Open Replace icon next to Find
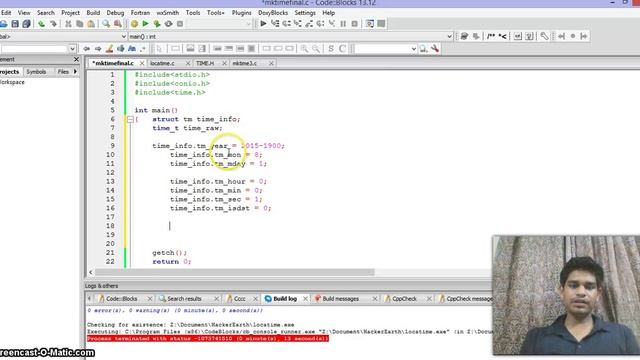Viewport: 640px width, 360px height. pyautogui.click(x=118, y=24)
